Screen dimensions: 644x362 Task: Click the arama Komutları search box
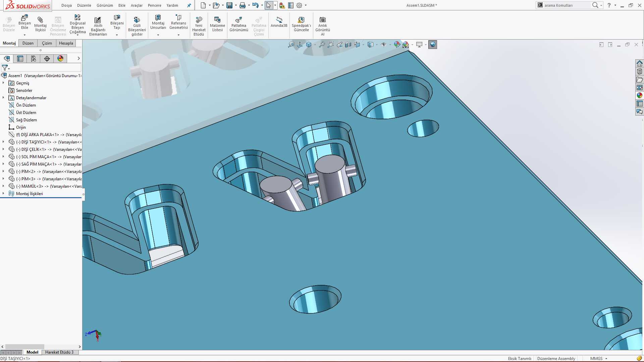567,5
